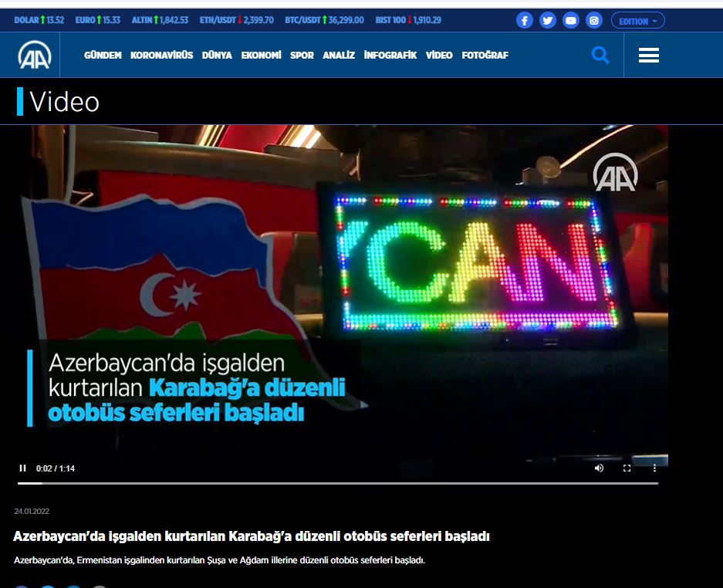Open the hamburger menu icon
Screen dimensions: 723x588
[x=648, y=55]
